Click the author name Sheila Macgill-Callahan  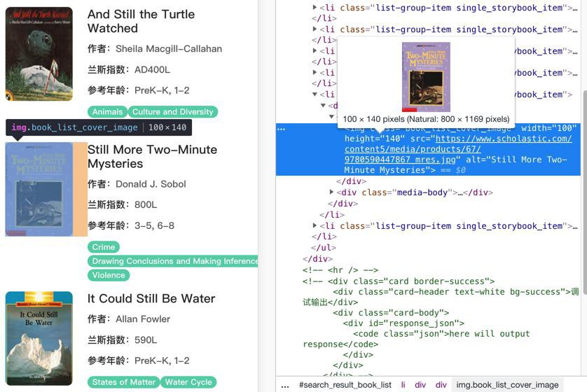[169, 49]
